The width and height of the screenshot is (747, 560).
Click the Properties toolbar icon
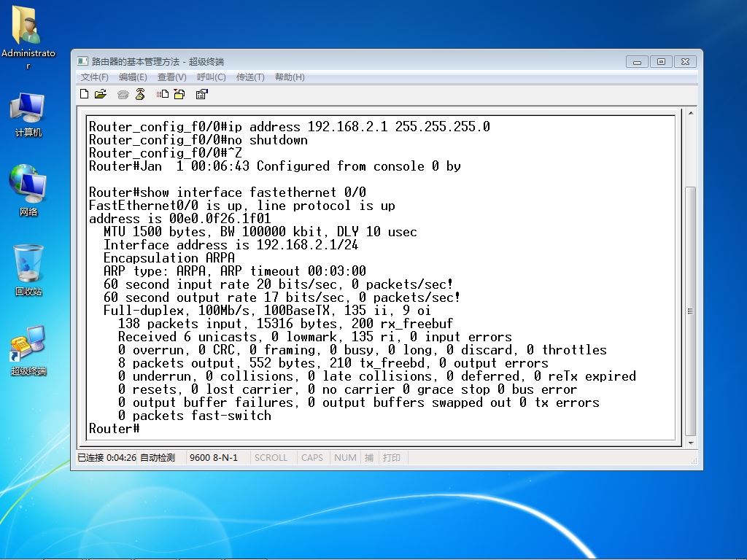coord(201,94)
